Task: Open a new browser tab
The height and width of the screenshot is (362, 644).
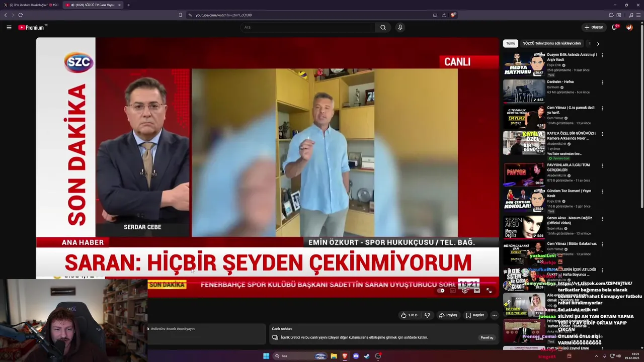Action: (x=129, y=5)
